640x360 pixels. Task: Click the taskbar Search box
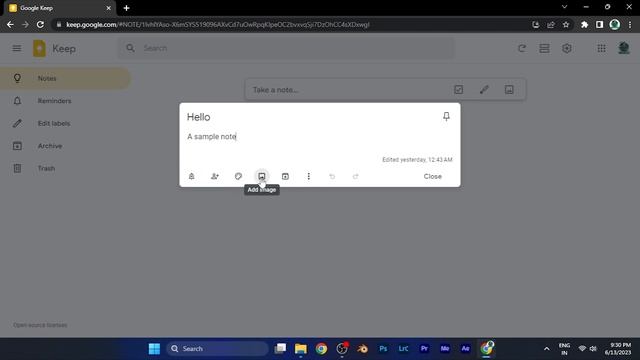217,349
